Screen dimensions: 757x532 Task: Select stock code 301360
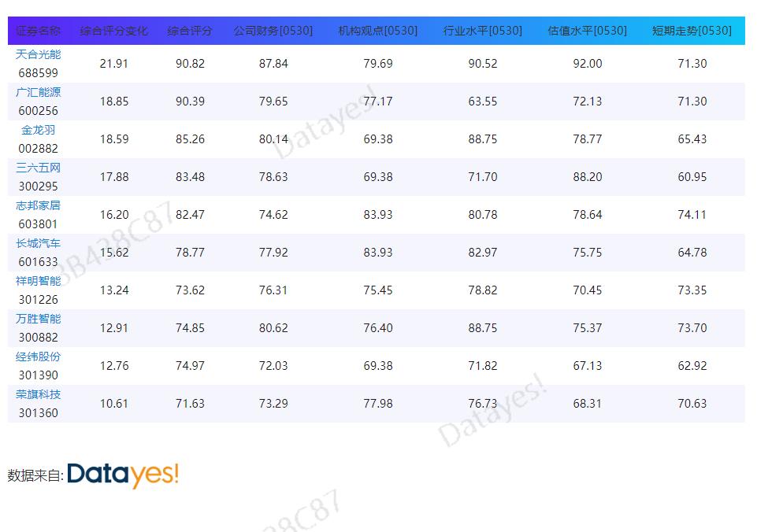38,413
